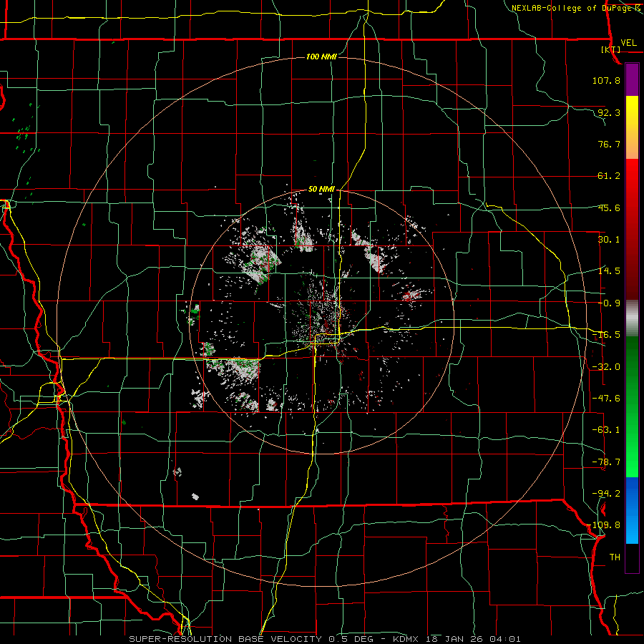Click the -78.7 velocity scale value
The width and height of the screenshot is (644, 644).
point(606,462)
